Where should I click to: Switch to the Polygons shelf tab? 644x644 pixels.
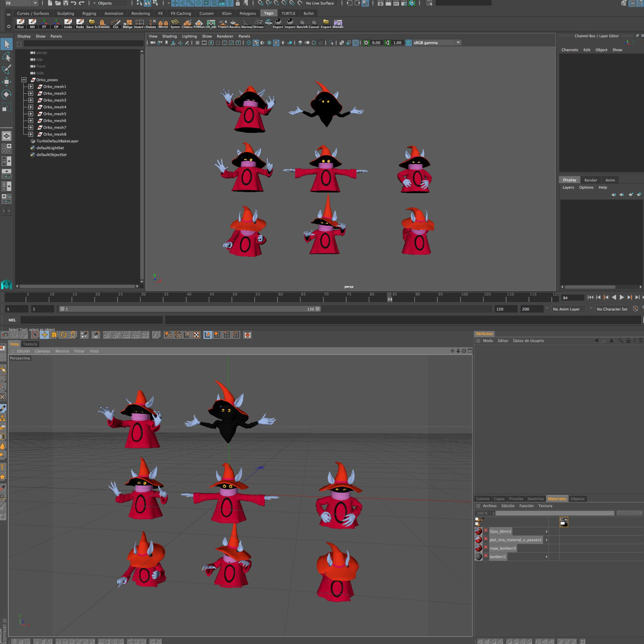click(247, 13)
